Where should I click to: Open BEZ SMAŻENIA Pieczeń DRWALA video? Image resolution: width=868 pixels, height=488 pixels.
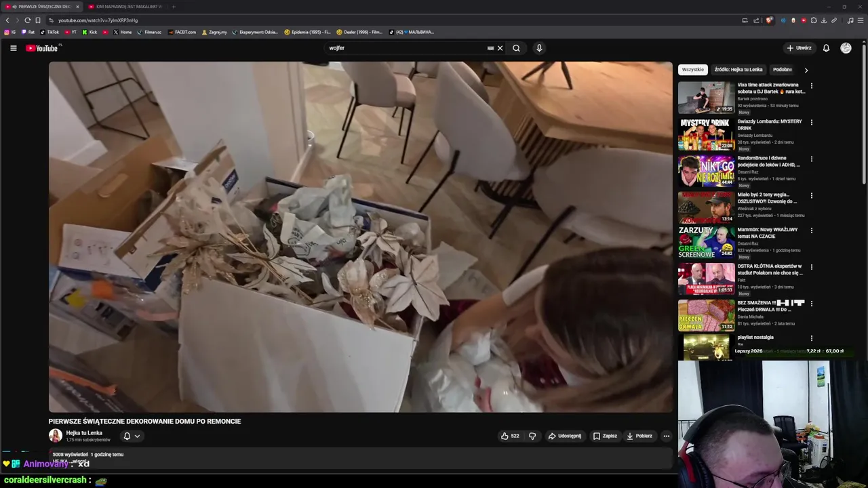706,316
